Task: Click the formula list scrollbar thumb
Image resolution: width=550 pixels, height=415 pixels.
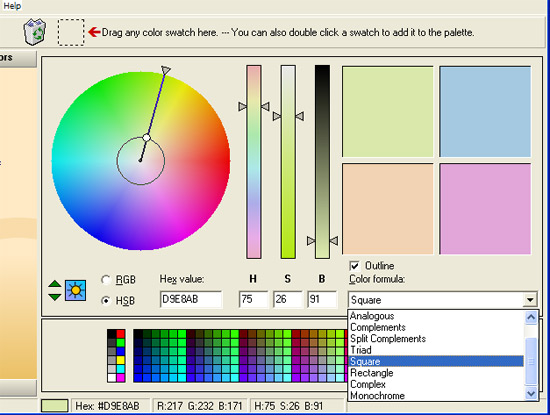Action: tap(531, 361)
